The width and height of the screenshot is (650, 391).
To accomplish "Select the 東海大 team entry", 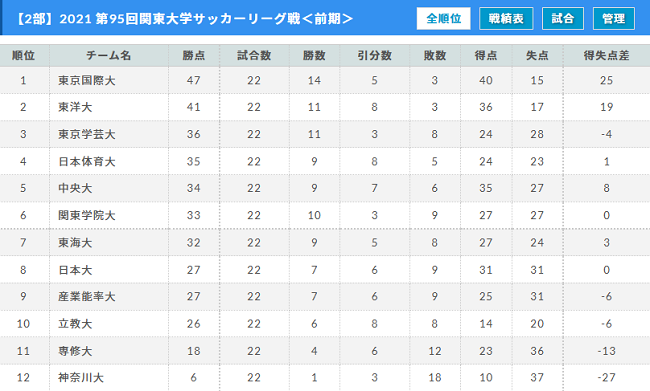I will coord(75,243).
